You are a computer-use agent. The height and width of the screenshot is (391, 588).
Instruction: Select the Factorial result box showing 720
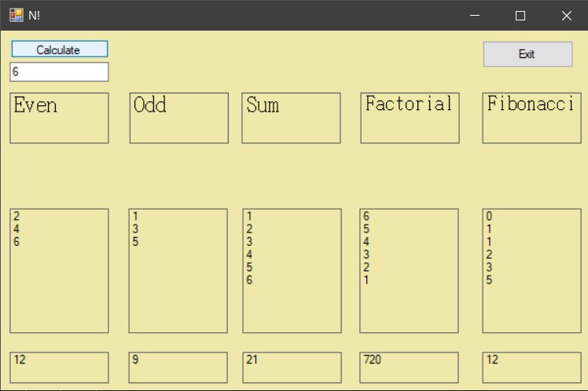pyautogui.click(x=410, y=367)
